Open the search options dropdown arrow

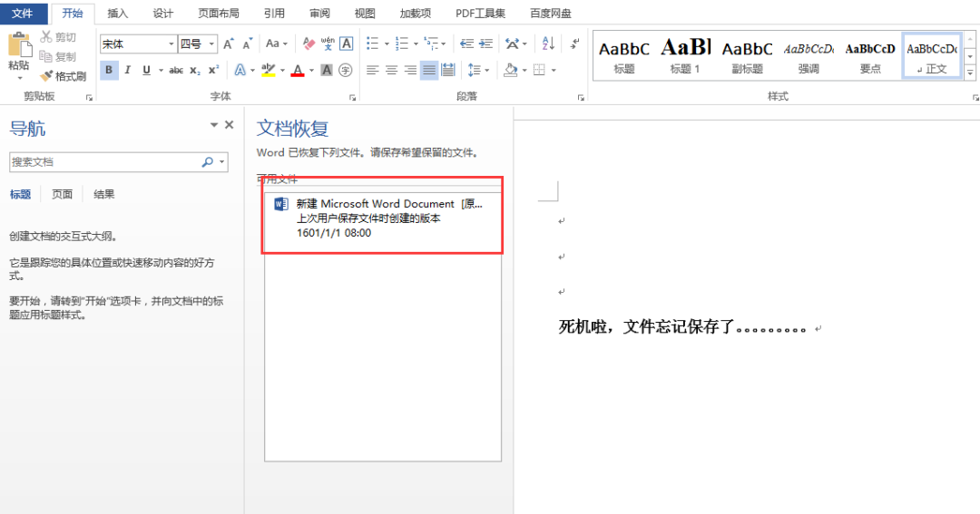222,161
